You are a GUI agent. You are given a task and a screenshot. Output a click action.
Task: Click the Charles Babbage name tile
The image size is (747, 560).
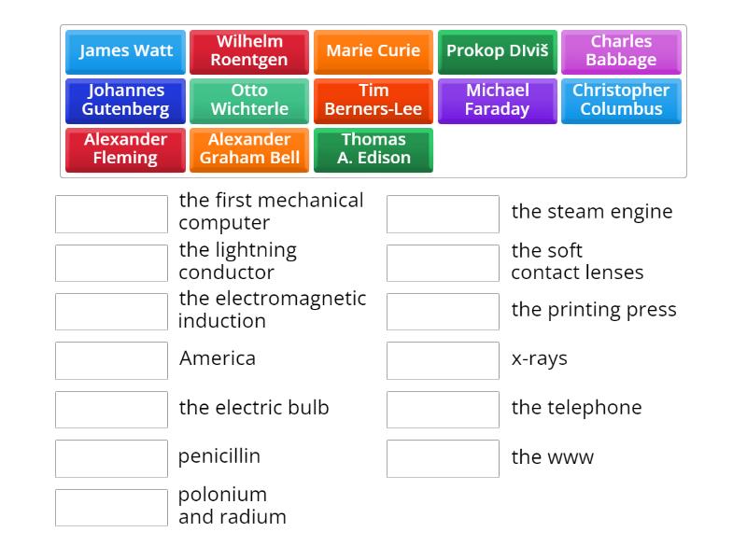(621, 51)
